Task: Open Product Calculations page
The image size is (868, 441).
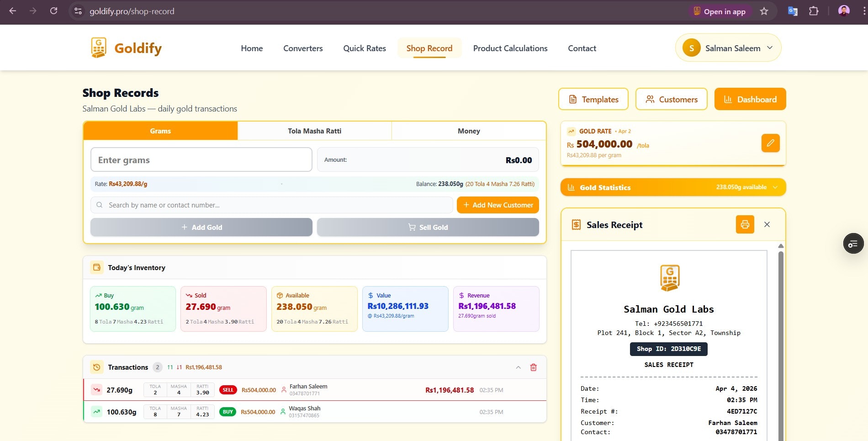Action: tap(510, 48)
